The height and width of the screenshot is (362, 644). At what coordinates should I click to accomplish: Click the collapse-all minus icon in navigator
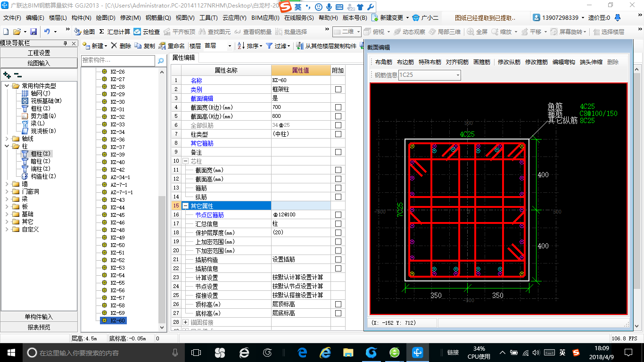click(17, 75)
